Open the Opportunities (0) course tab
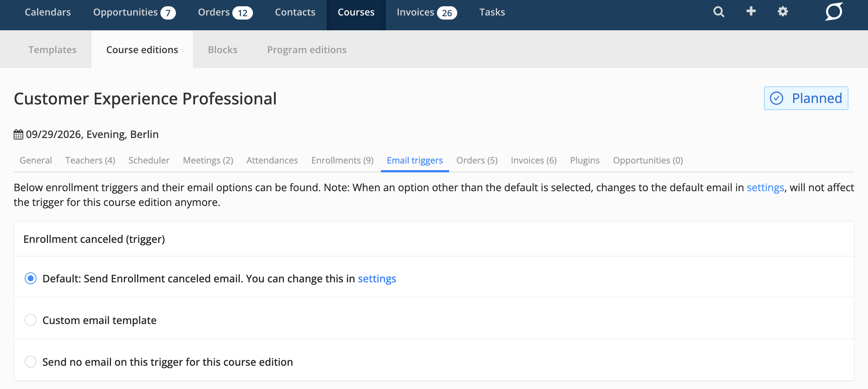 point(648,161)
